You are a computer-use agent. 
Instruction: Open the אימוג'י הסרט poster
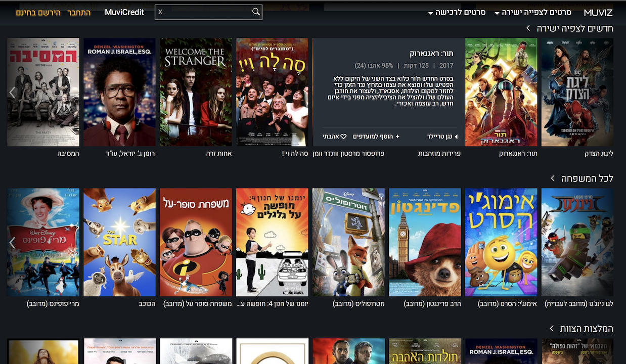[501, 242]
